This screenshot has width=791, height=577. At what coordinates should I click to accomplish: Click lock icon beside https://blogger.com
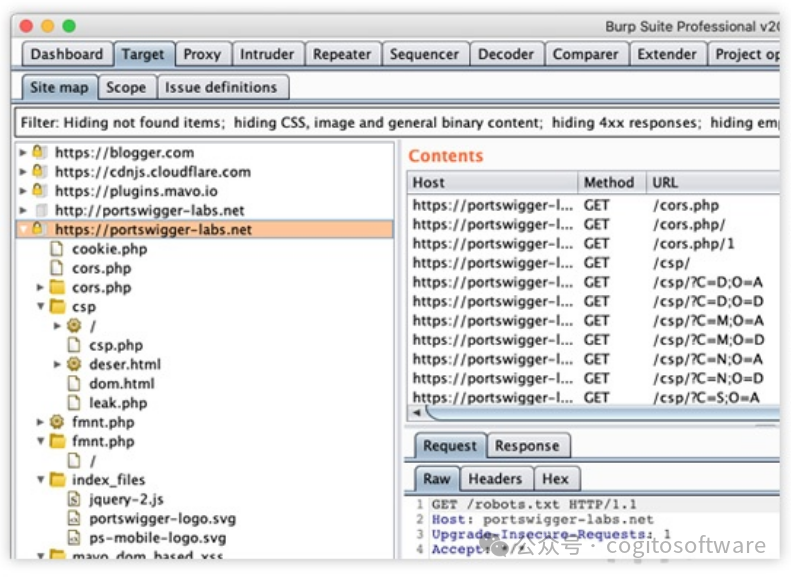click(38, 151)
